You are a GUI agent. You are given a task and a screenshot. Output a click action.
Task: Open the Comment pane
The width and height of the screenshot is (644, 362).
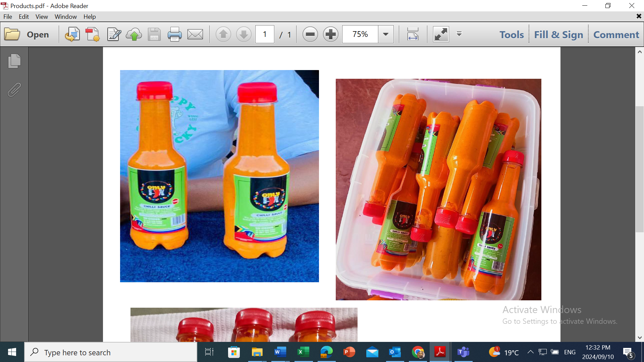pos(616,35)
